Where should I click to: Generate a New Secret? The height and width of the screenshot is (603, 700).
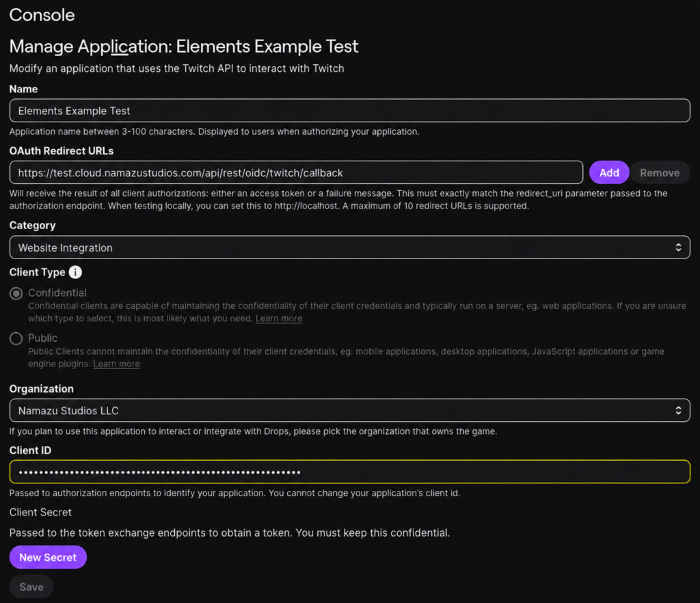48,557
